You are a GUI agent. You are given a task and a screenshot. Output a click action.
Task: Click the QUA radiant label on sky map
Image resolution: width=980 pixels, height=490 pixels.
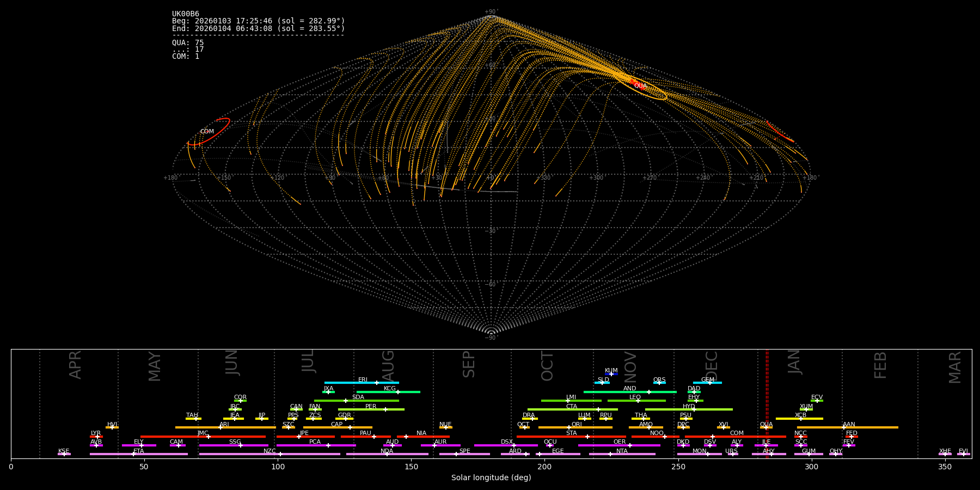640,86
